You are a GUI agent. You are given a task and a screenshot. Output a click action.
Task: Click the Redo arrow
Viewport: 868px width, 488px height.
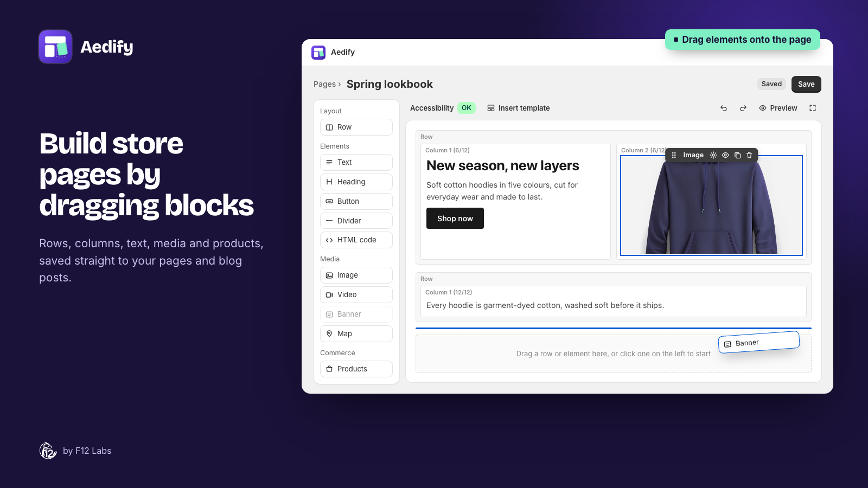(743, 108)
